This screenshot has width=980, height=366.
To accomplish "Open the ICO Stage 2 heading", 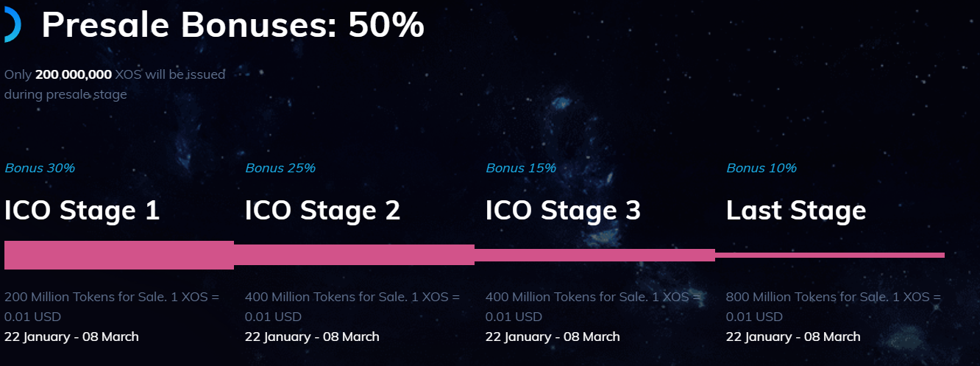I will [322, 211].
